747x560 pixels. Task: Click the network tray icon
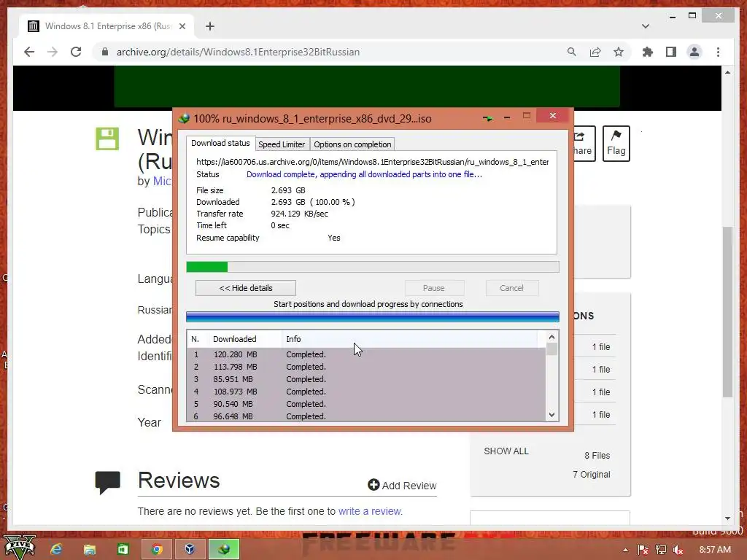click(x=661, y=550)
